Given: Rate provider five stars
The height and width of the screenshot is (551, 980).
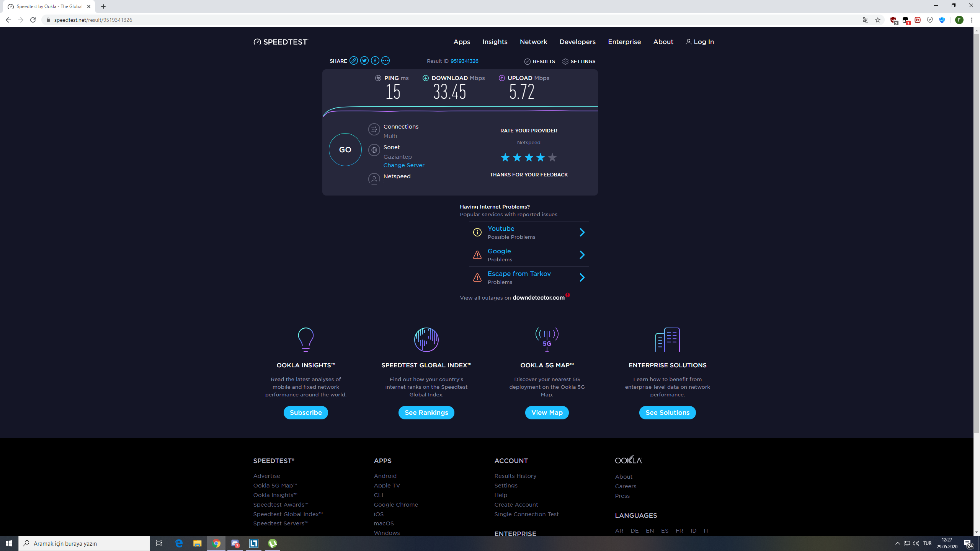Looking at the screenshot, I should pos(552,157).
